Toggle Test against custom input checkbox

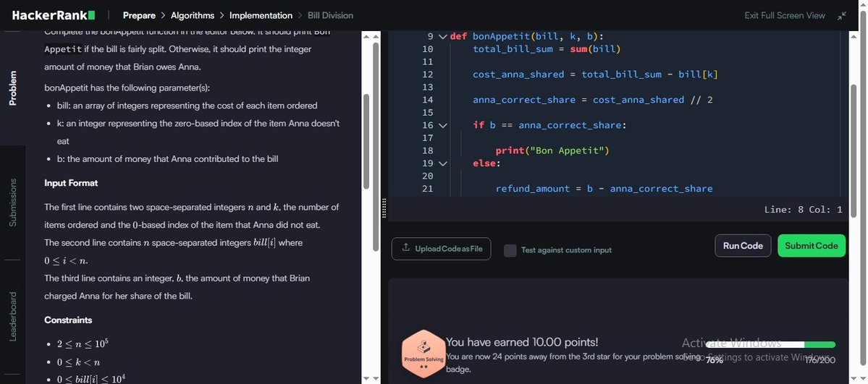click(510, 250)
